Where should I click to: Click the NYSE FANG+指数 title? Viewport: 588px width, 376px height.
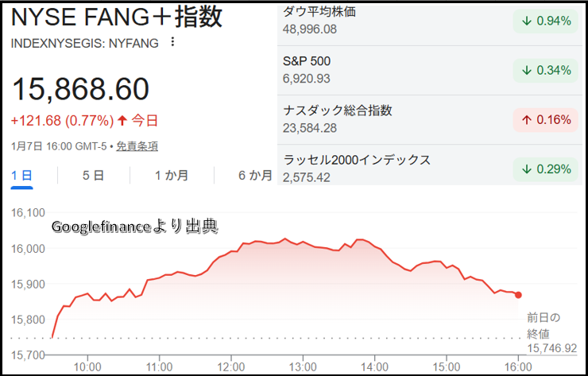click(x=117, y=17)
